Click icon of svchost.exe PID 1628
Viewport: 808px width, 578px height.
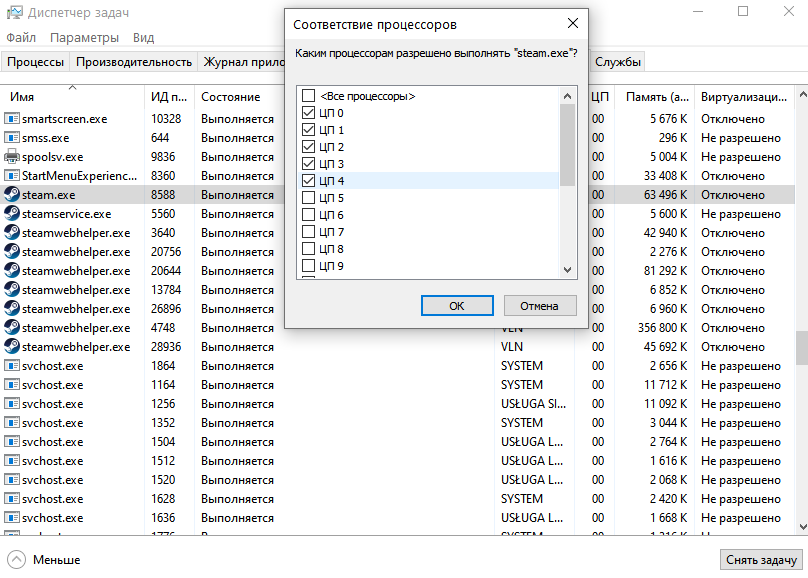click(x=12, y=499)
